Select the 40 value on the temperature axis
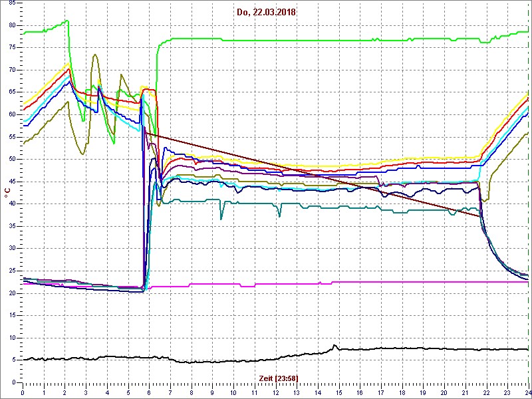This screenshot has height=399, width=532. (11, 204)
